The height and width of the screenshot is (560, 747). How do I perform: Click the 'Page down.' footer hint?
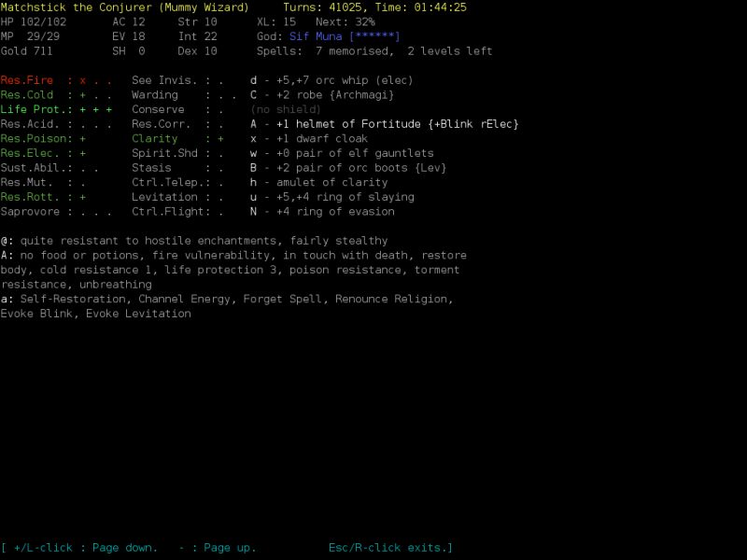coord(125,548)
